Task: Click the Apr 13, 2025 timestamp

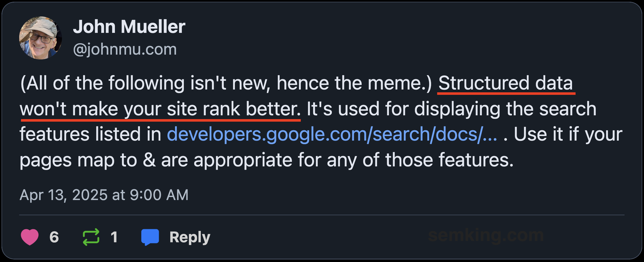Action: click(x=104, y=195)
